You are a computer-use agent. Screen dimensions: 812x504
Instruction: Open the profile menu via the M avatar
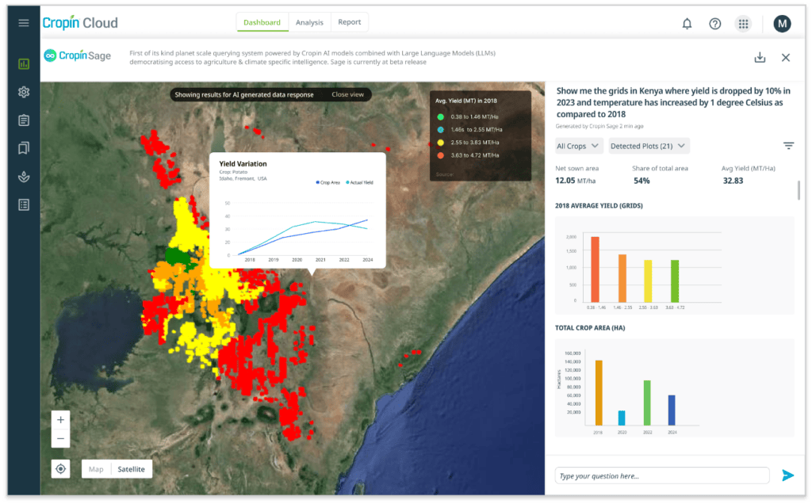click(782, 24)
